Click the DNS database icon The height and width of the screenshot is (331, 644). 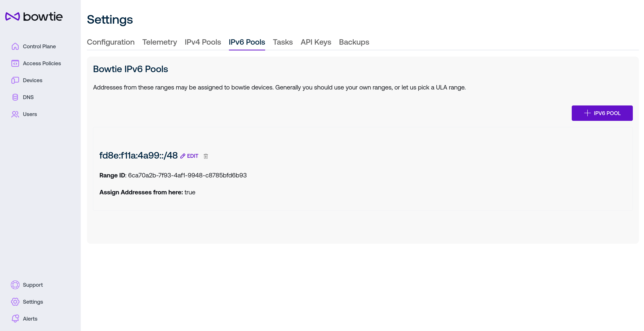pyautogui.click(x=15, y=97)
